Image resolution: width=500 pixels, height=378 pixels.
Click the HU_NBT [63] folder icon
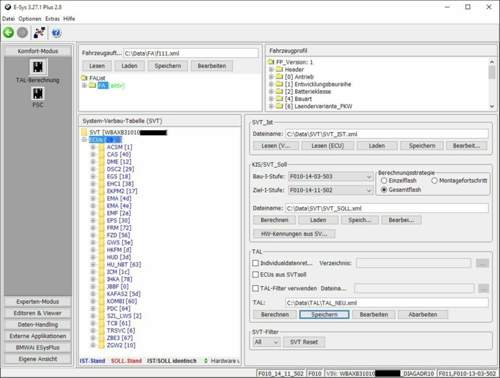(x=101, y=264)
